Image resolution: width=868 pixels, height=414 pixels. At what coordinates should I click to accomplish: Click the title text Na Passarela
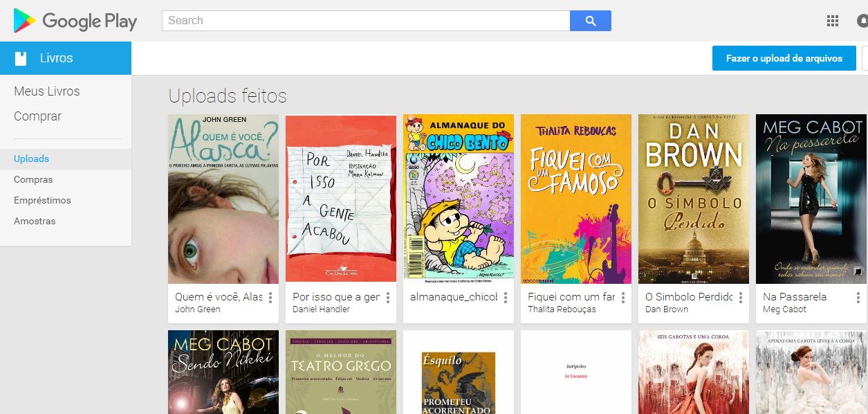click(795, 297)
